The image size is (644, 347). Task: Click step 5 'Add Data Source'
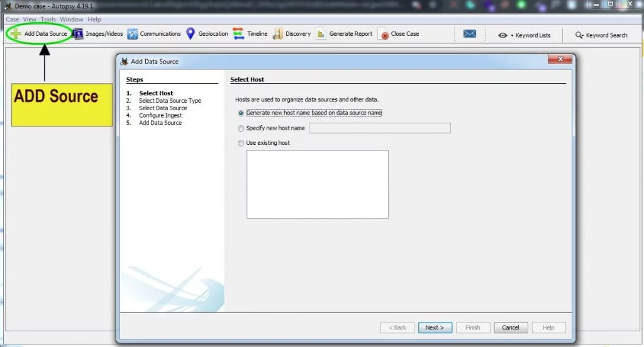coord(160,123)
